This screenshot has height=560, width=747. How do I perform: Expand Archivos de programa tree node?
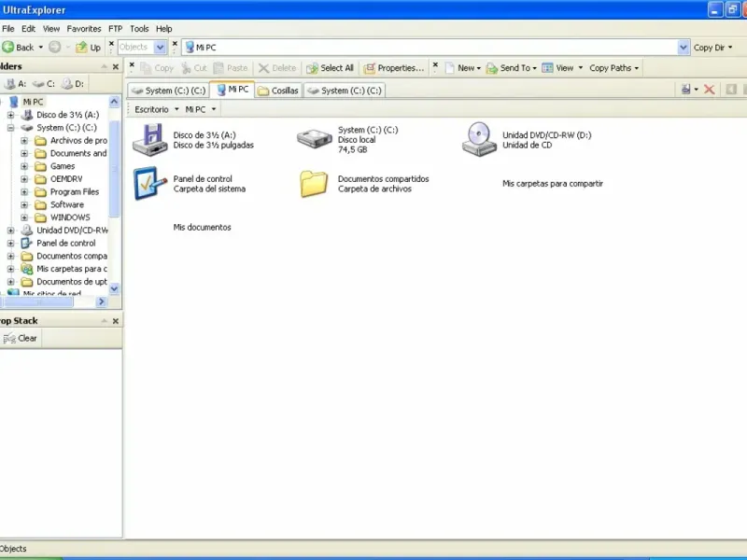click(x=24, y=141)
